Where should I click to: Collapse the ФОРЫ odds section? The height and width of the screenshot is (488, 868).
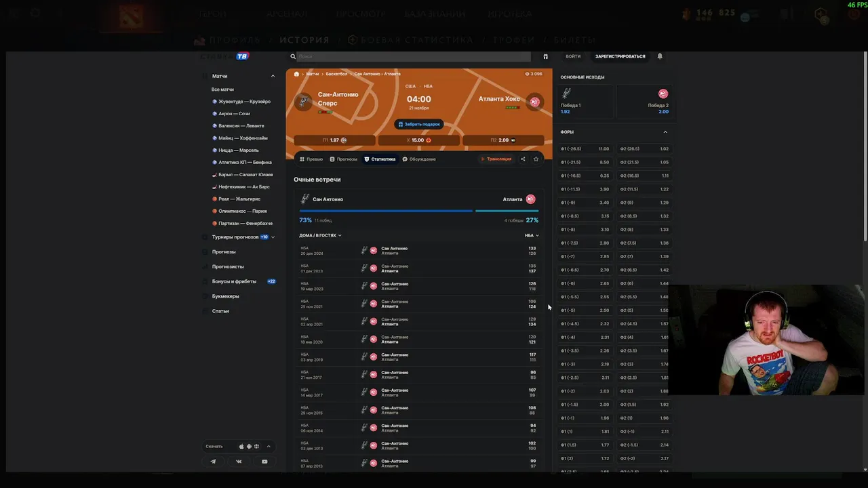(x=665, y=132)
